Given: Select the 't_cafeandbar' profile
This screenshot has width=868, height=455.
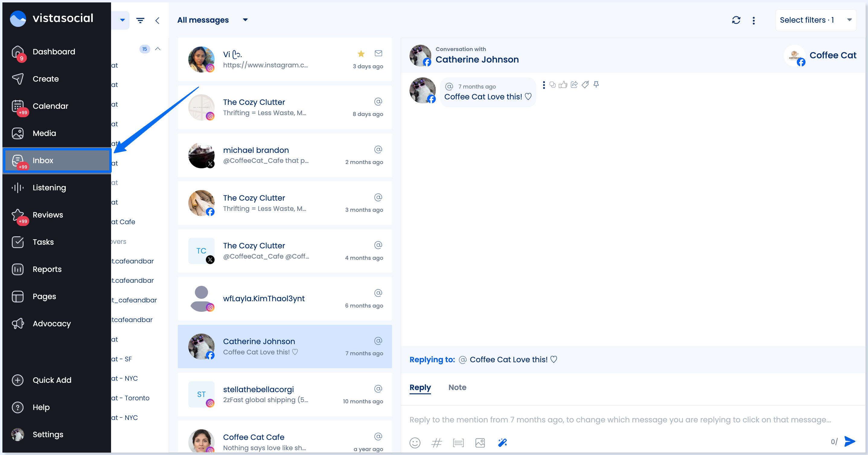Looking at the screenshot, I should (134, 300).
